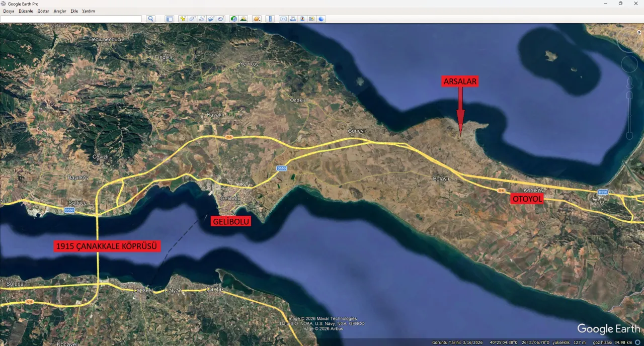This screenshot has height=346, width=644.
Task: Open the Yardım menu
Action: [89, 11]
